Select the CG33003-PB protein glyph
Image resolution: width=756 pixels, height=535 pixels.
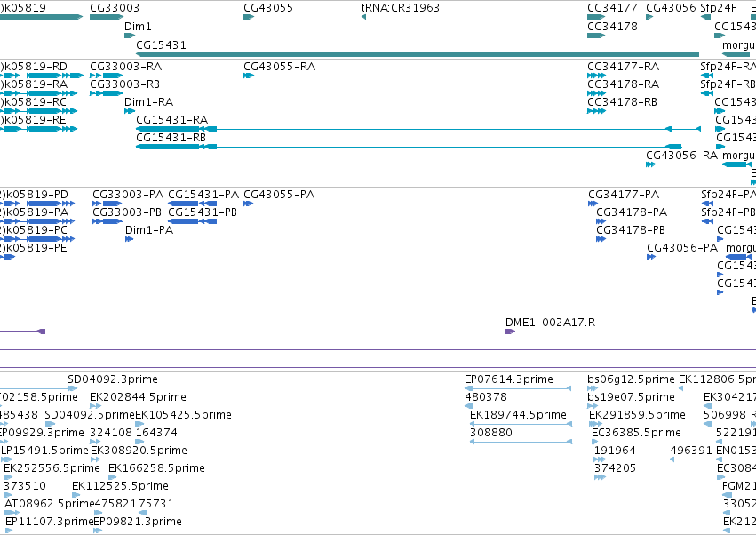pos(107,221)
